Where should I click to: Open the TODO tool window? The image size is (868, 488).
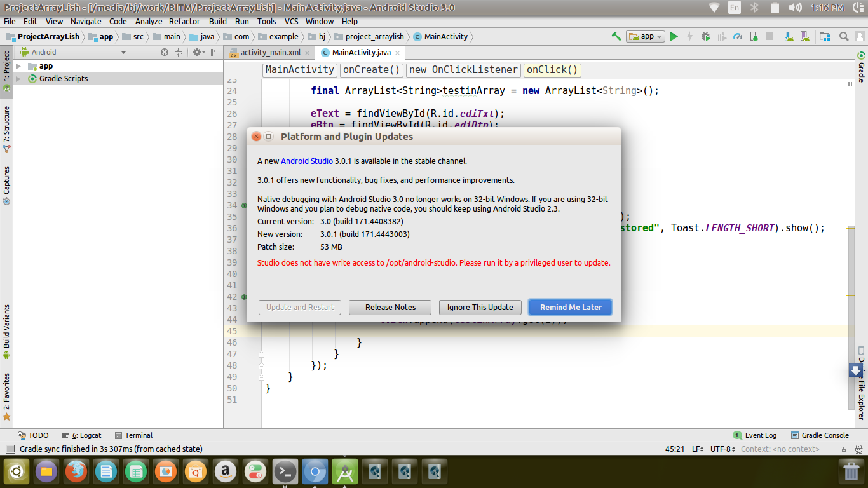33,435
